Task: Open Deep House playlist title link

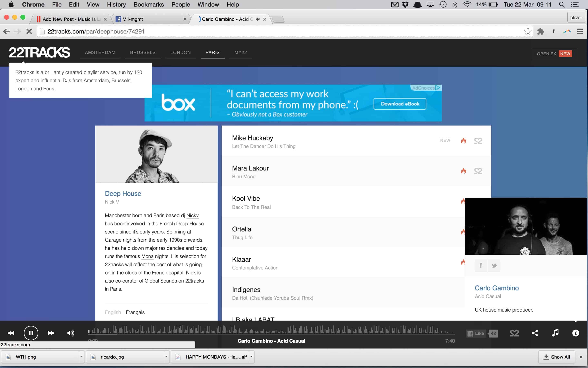Action: point(123,193)
